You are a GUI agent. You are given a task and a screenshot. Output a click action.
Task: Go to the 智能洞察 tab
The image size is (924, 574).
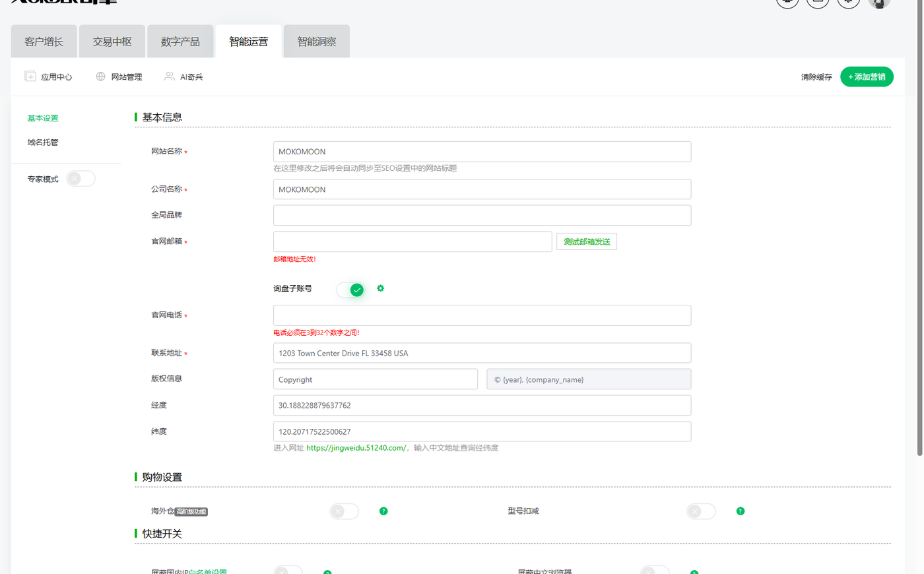pos(317,42)
